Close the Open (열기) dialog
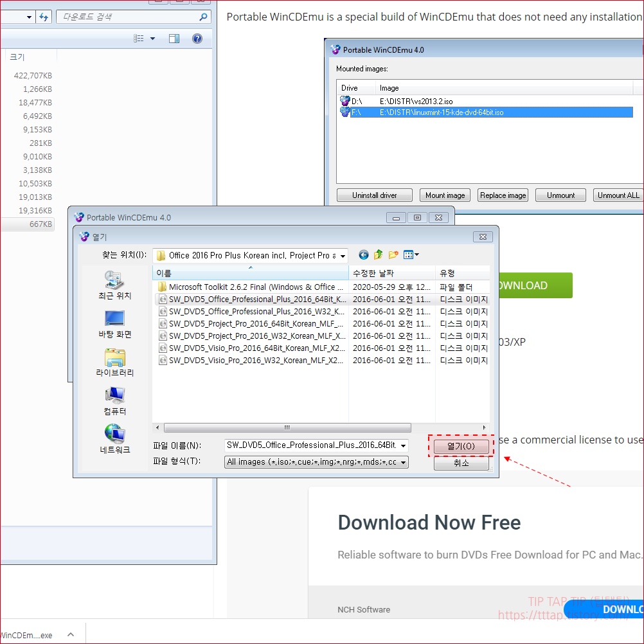Screen dimensions: 644x644 click(x=483, y=237)
